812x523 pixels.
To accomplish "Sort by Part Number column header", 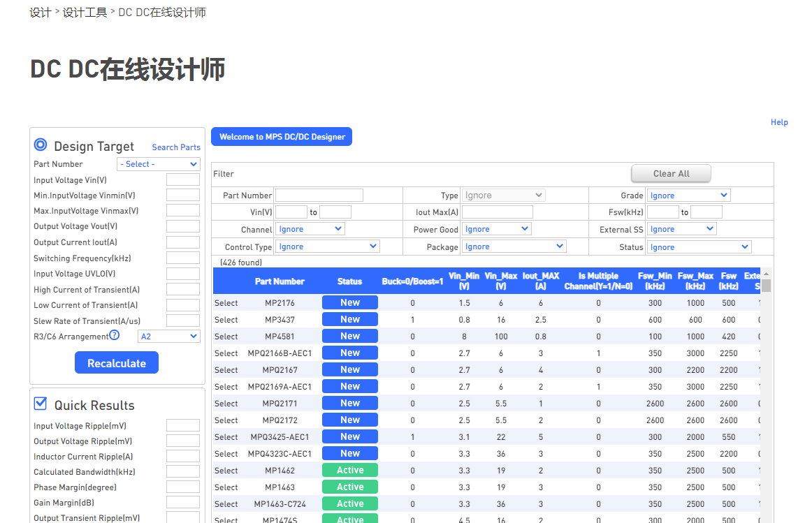I will point(280,281).
